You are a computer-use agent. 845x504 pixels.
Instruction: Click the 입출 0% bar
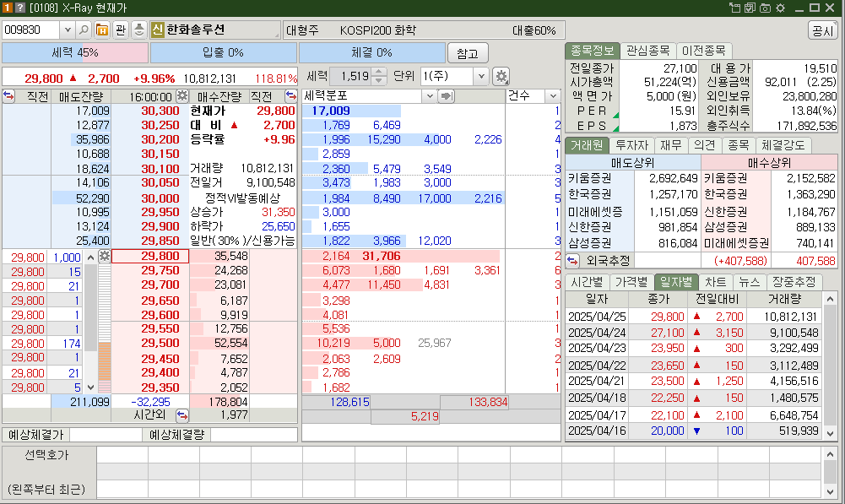coord(223,53)
